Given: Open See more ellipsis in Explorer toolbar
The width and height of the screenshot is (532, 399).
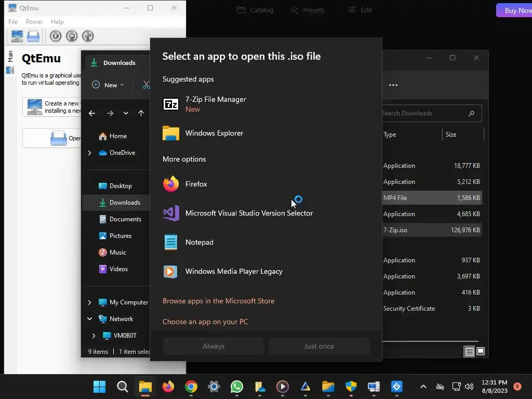Looking at the screenshot, I should [393, 85].
